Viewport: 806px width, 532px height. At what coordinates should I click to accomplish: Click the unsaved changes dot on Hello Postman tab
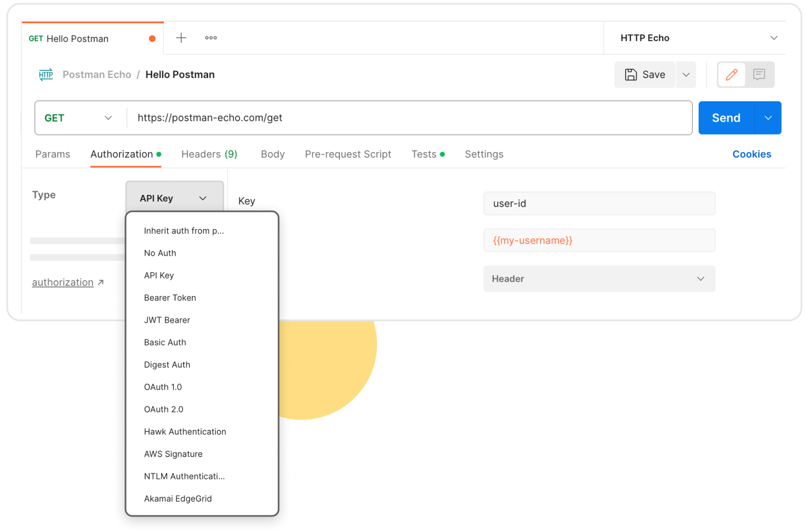152,39
